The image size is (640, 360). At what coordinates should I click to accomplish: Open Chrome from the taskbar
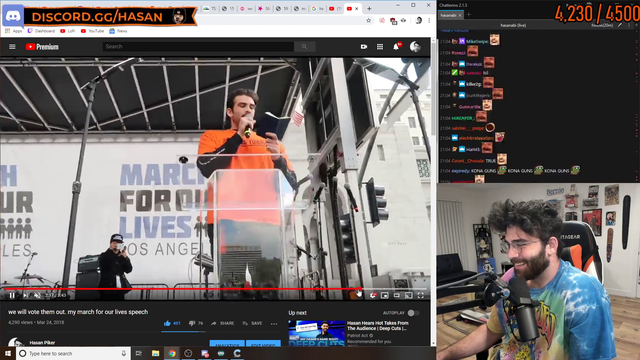pos(172,353)
